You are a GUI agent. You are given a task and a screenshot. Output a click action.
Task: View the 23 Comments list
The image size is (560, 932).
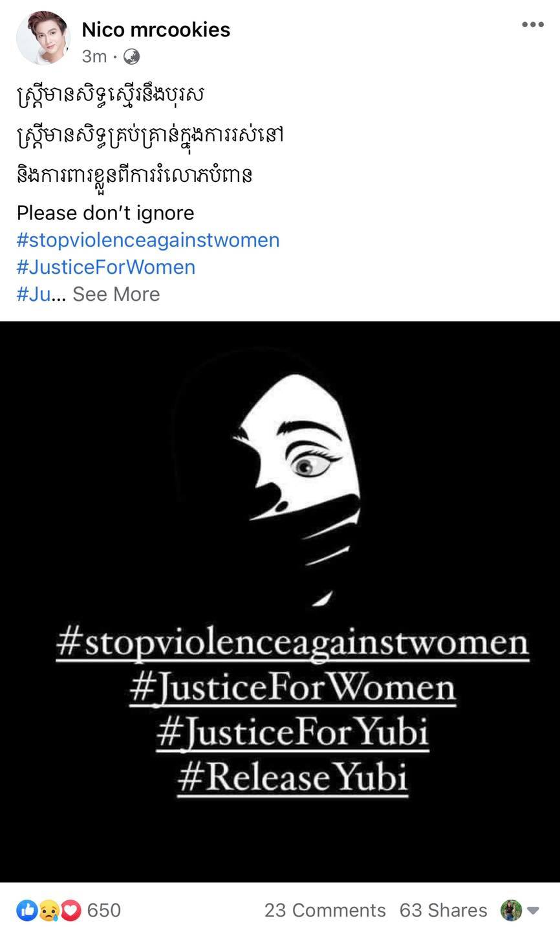pos(325,910)
